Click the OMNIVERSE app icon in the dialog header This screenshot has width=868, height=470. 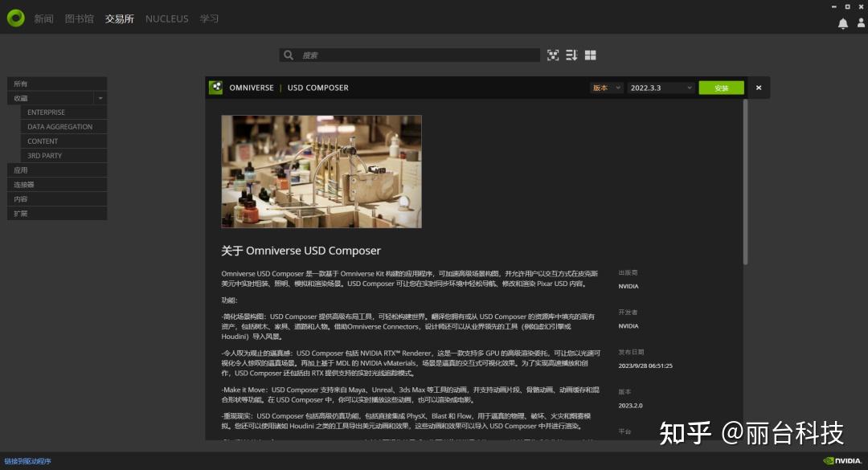[215, 87]
